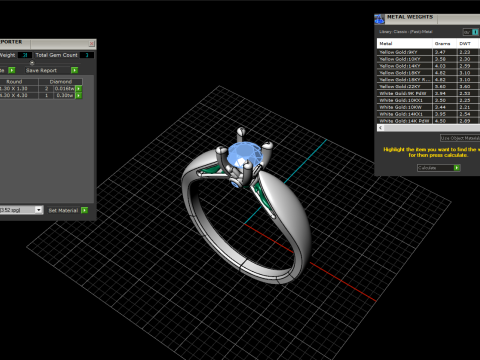Select the Yellow Gold 10KY row
The height and width of the screenshot is (360, 480).
(x=428, y=59)
